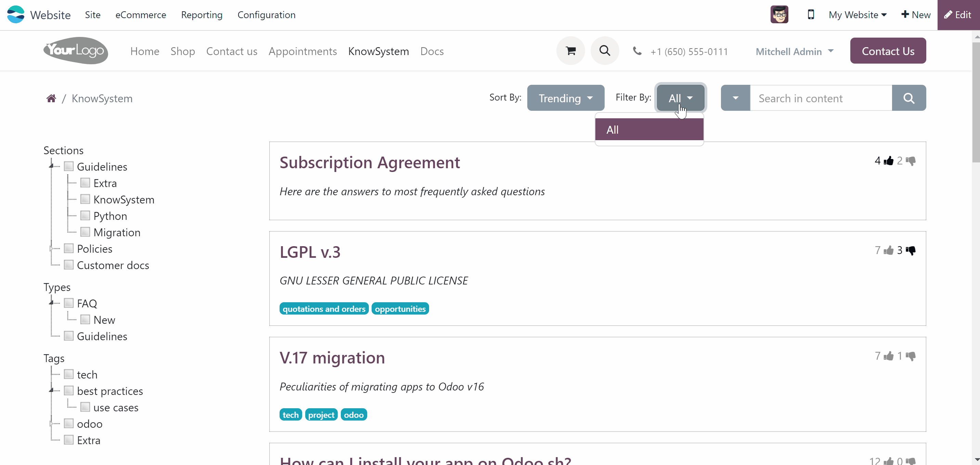The image size is (980, 465).
Task: Open the Reporting menu
Action: click(x=202, y=15)
